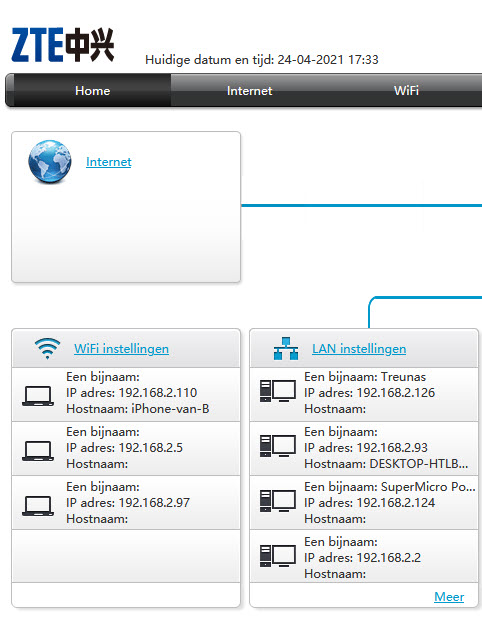This screenshot has height=640, width=482.
Task: Open the Internet link in panel
Action: 109,162
